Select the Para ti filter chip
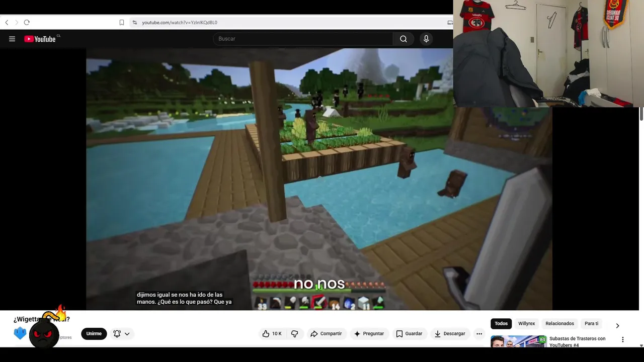 [592, 324]
